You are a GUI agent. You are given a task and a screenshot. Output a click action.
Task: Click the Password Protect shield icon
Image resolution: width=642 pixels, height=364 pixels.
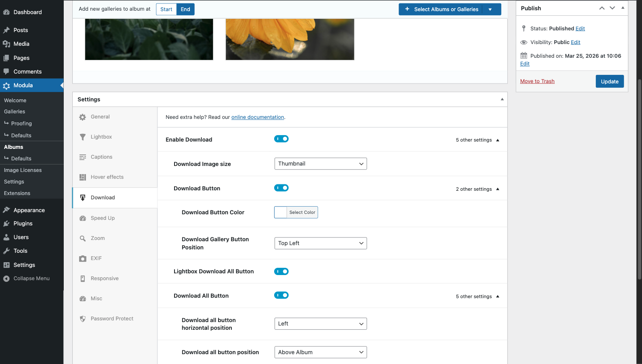[x=83, y=319]
